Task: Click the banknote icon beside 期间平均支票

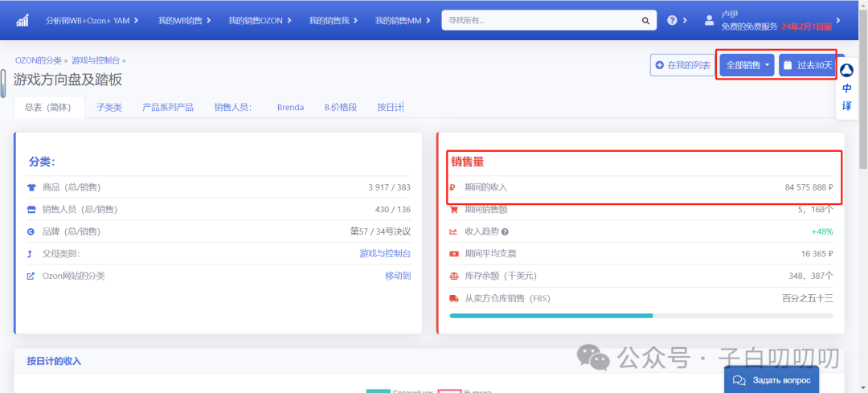Action: click(454, 254)
